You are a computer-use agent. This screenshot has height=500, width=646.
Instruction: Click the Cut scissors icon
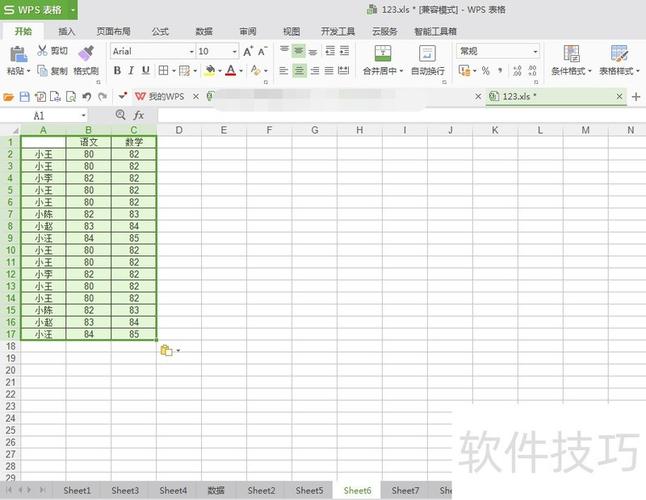42,51
